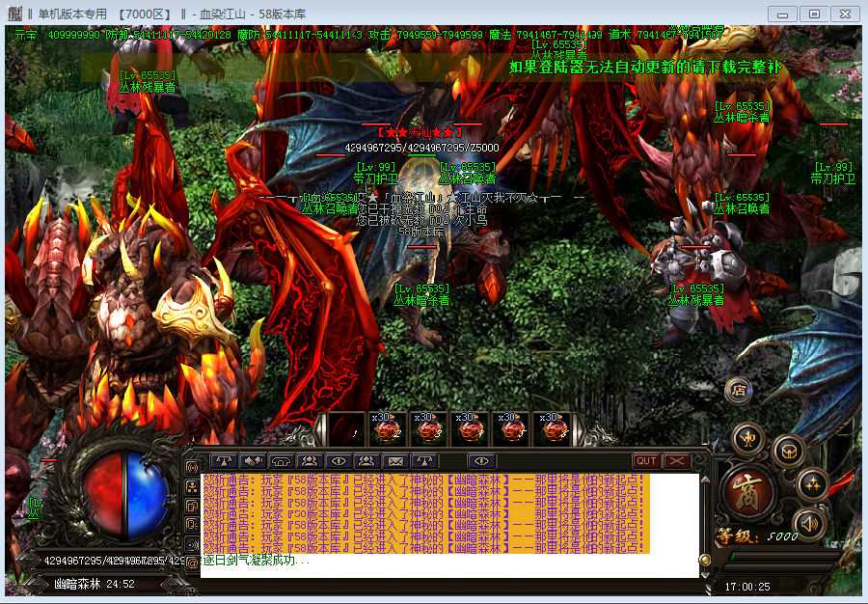This screenshot has height=604, width=868.
Task: Open mail with the envelope icon
Action: click(395, 460)
